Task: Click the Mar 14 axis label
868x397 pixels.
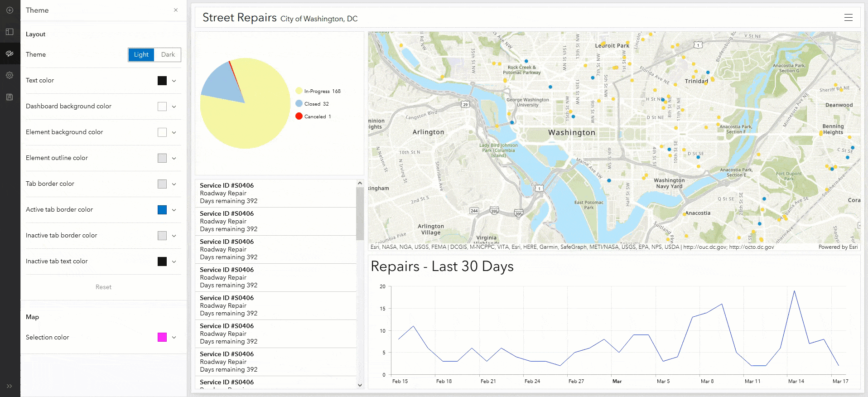Action: (796, 381)
